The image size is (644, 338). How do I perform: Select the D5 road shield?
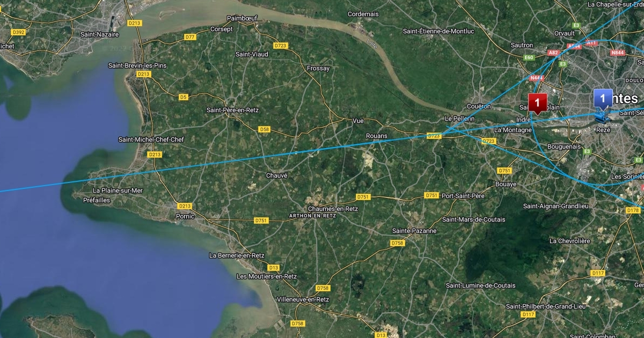coord(184,97)
